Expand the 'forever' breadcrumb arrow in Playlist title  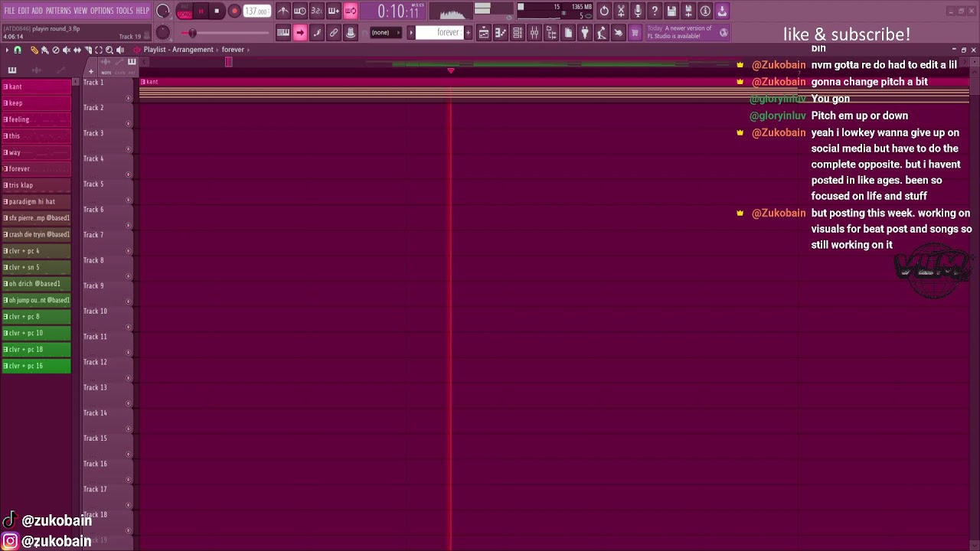(248, 50)
